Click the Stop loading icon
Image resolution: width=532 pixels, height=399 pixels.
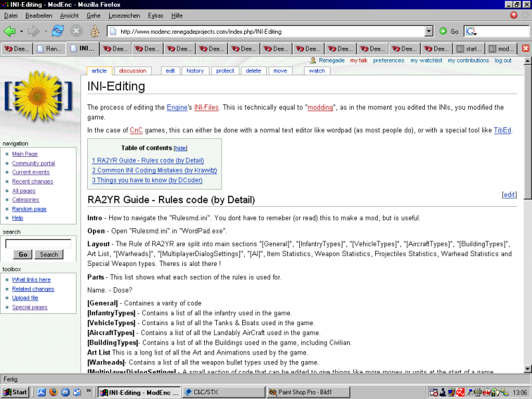pyautogui.click(x=76, y=31)
